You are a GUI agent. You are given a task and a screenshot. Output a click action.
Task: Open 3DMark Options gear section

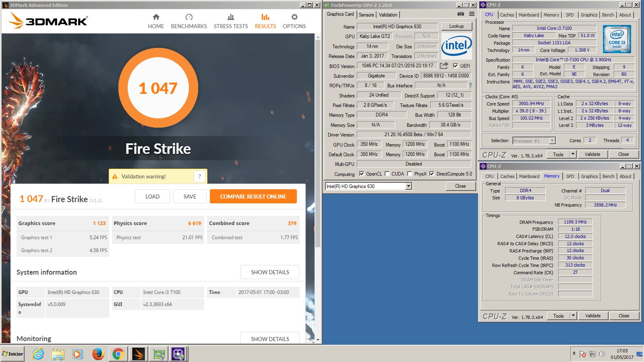click(x=294, y=21)
